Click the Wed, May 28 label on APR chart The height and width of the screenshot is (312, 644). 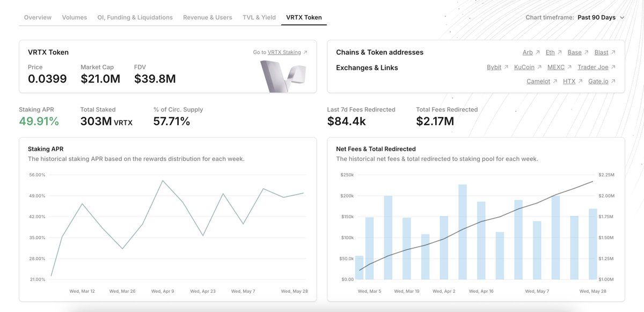tap(294, 291)
